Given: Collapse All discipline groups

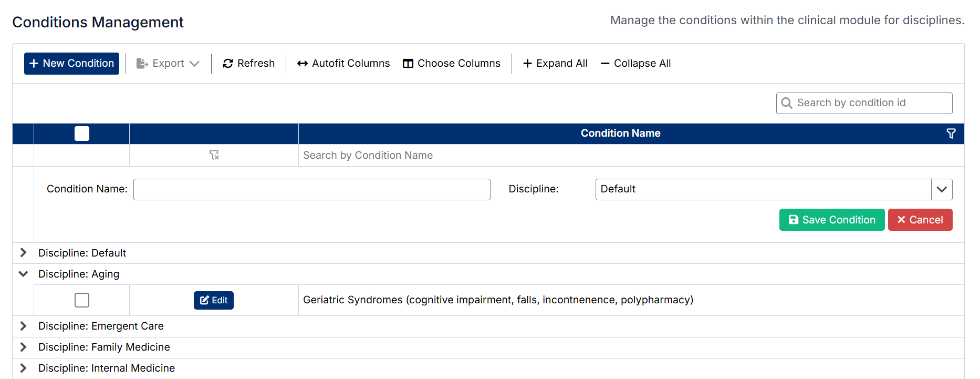Looking at the screenshot, I should [635, 64].
